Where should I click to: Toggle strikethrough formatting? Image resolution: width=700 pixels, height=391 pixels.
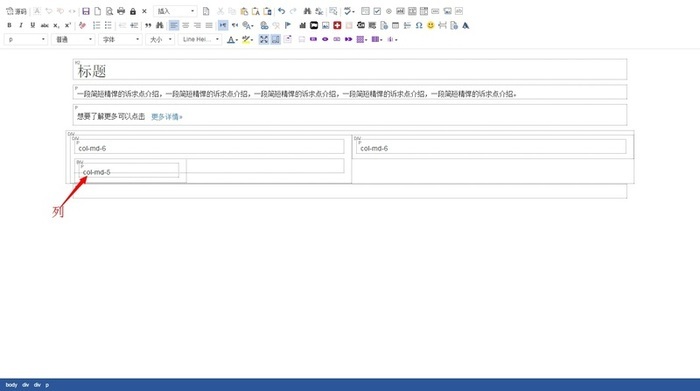pos(45,25)
